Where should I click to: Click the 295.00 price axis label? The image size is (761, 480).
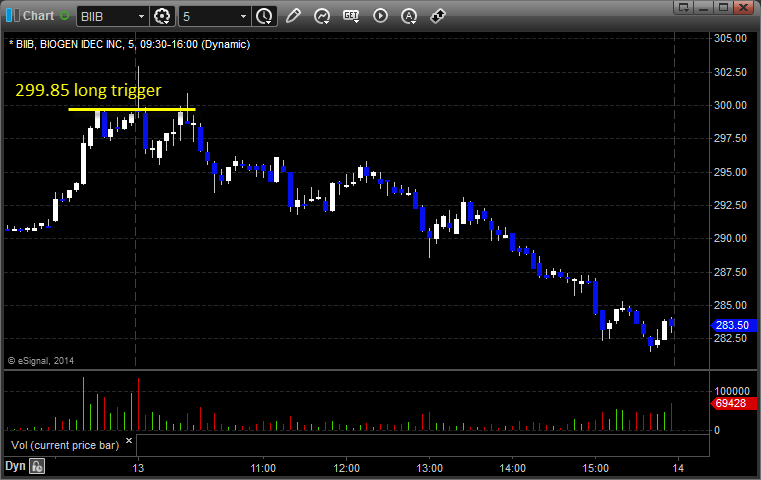(730, 172)
